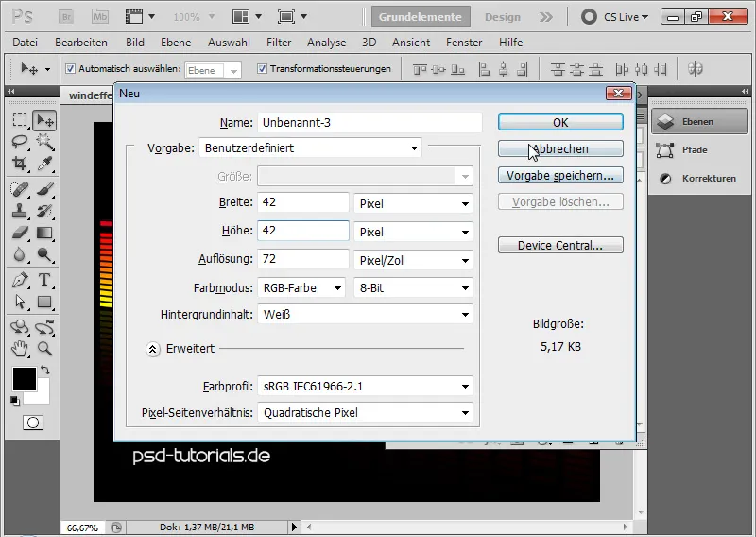Launch Adobe Bridge from top bar

(66, 17)
